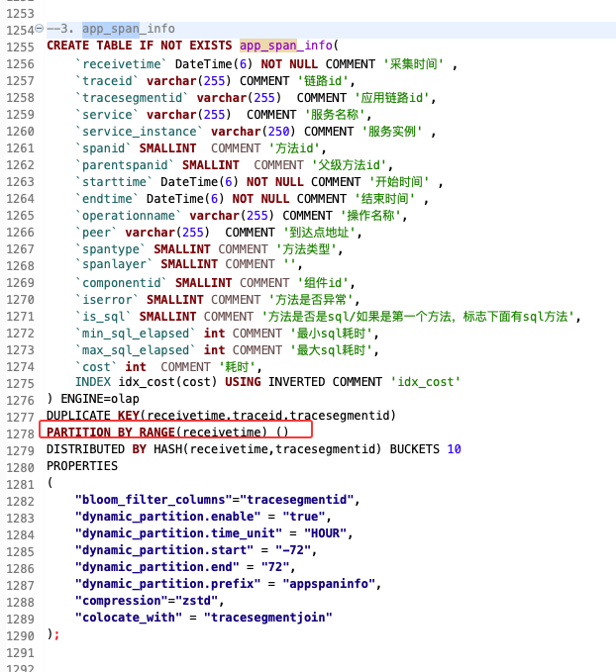Click line number 1290 in the gutter
Viewport: 616px width, 672px height.
coord(19,634)
